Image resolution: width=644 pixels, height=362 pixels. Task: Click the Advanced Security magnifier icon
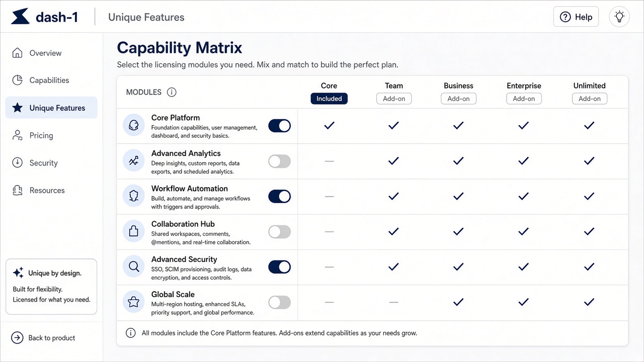[x=134, y=267]
